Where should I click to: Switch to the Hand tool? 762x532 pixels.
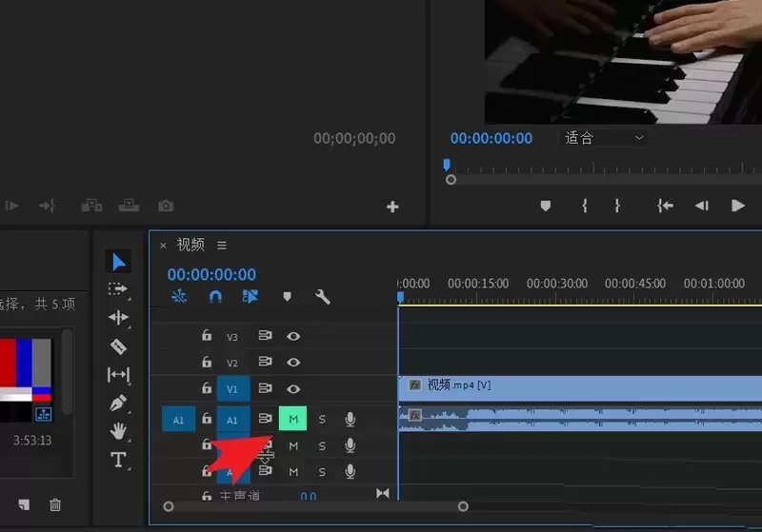[118, 431]
